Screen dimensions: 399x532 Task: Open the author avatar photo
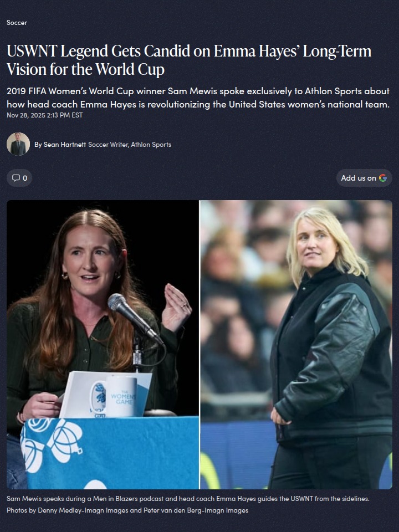point(18,144)
